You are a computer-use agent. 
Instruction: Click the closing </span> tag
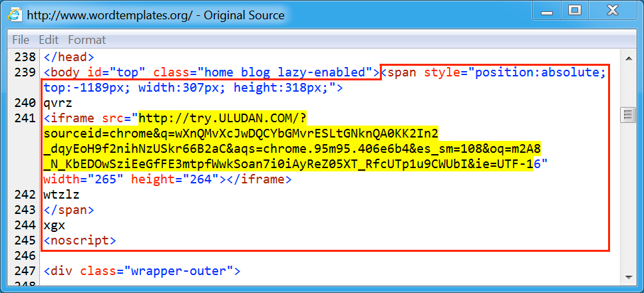coord(69,210)
